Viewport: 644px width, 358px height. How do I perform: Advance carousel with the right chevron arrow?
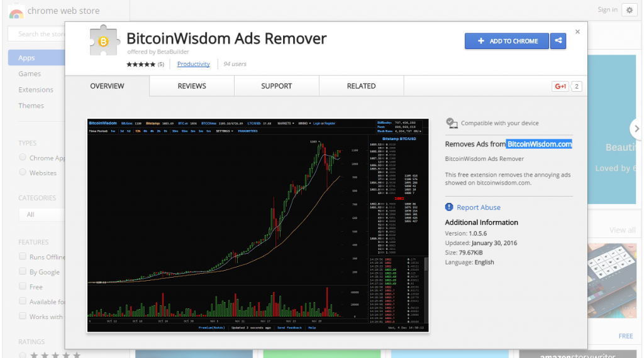click(636, 128)
